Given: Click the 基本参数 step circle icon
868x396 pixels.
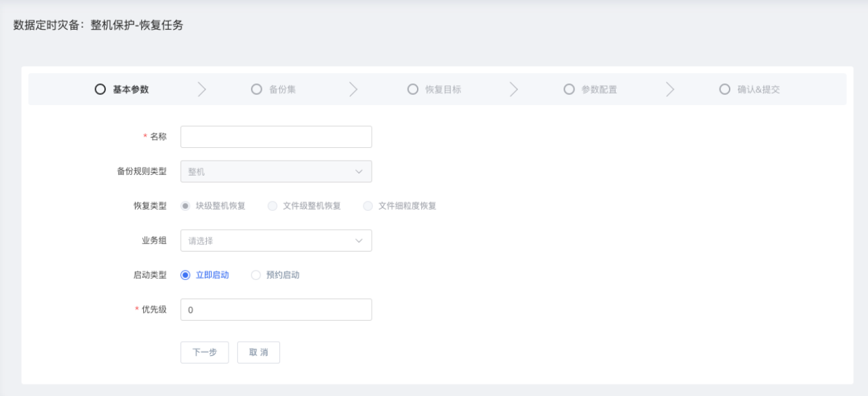Looking at the screenshot, I should tap(100, 89).
